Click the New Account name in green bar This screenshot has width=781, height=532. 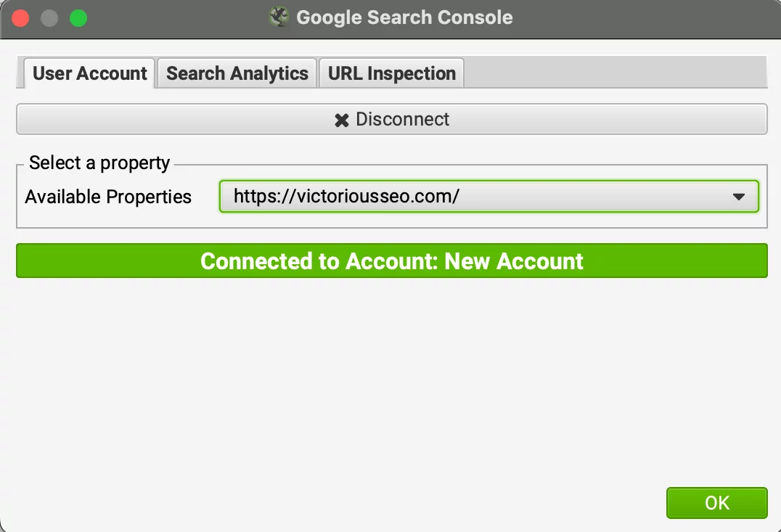pyautogui.click(x=514, y=261)
